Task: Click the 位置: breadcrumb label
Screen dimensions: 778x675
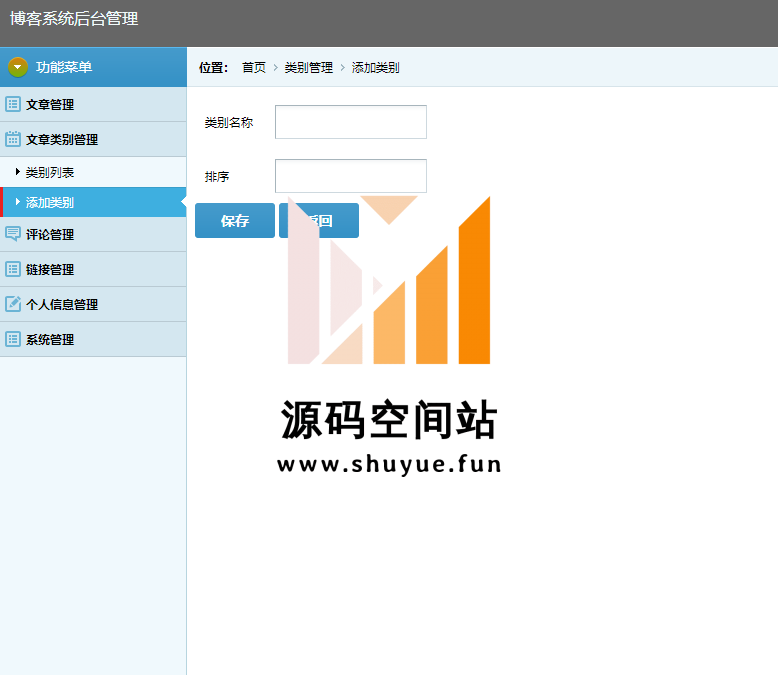Action: [x=213, y=68]
